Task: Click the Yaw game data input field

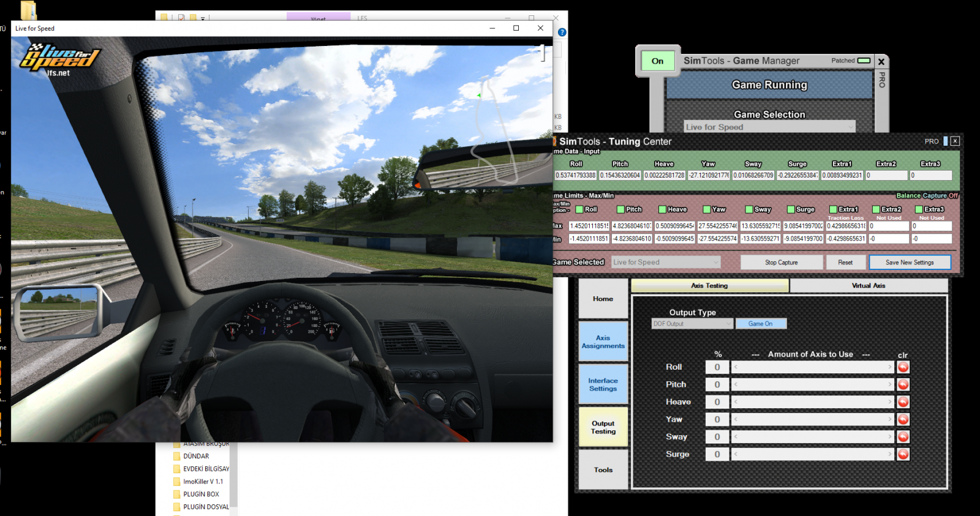Action: point(709,175)
